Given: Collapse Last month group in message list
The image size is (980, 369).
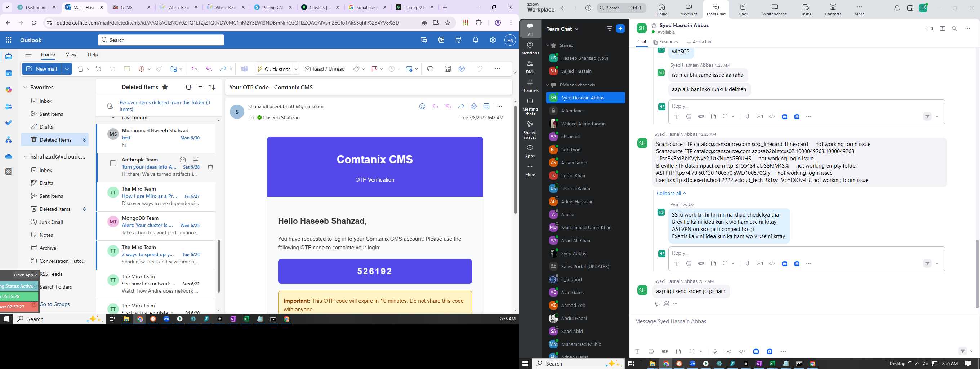Looking at the screenshot, I should pyautogui.click(x=113, y=118).
